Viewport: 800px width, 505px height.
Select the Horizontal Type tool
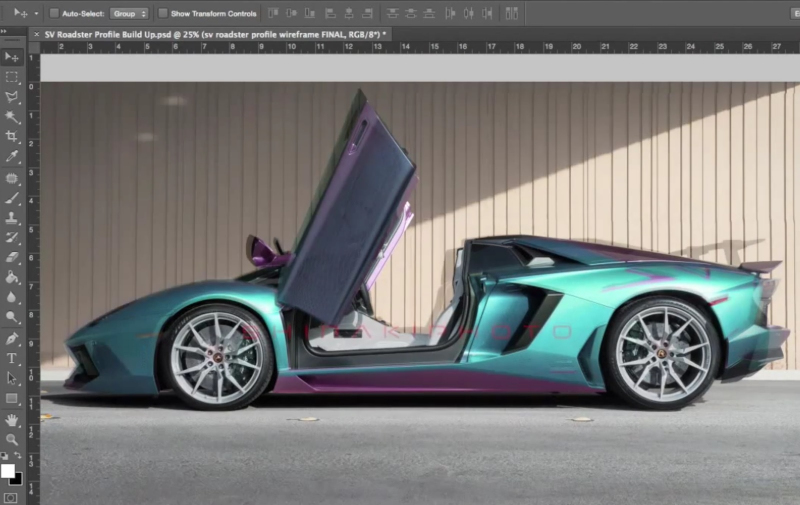pos(12,358)
